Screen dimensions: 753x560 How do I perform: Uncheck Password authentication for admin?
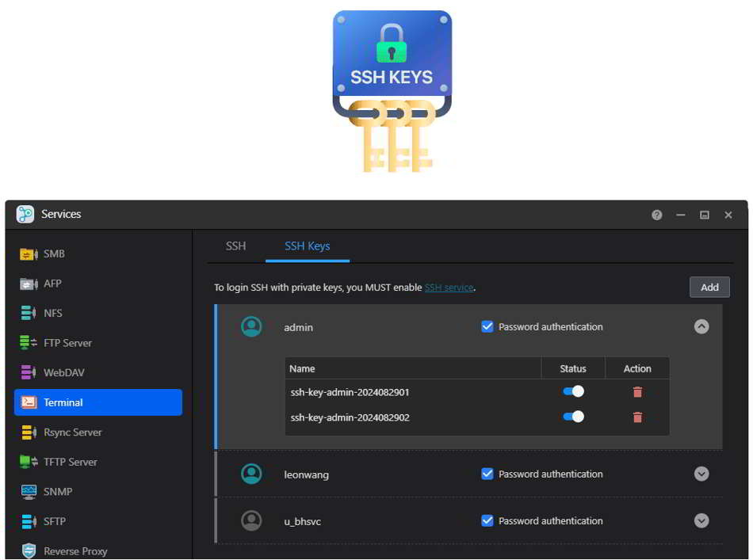(x=487, y=327)
